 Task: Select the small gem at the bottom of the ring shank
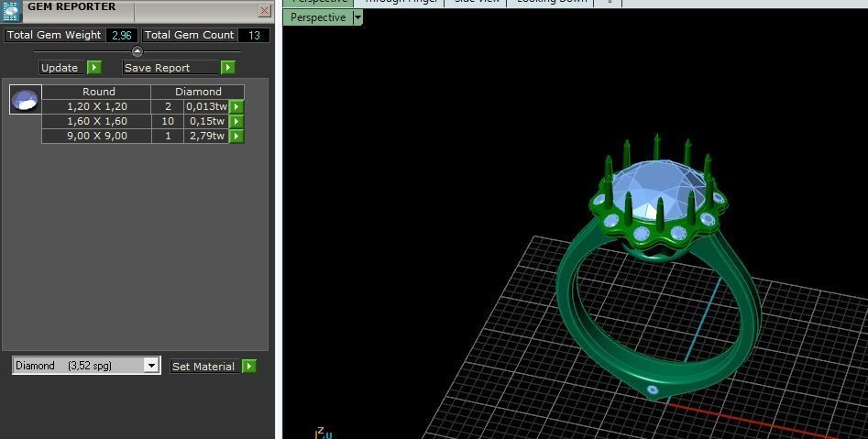pos(652,390)
